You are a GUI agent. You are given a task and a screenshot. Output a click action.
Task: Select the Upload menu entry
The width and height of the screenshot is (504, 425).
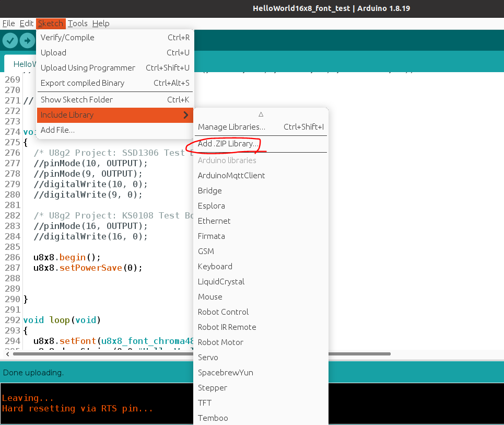point(115,53)
